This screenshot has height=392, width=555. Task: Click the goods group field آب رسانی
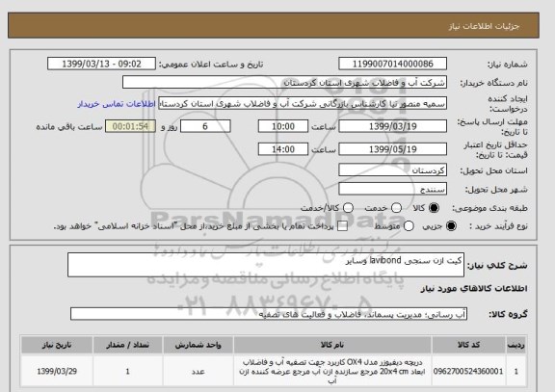point(269,314)
